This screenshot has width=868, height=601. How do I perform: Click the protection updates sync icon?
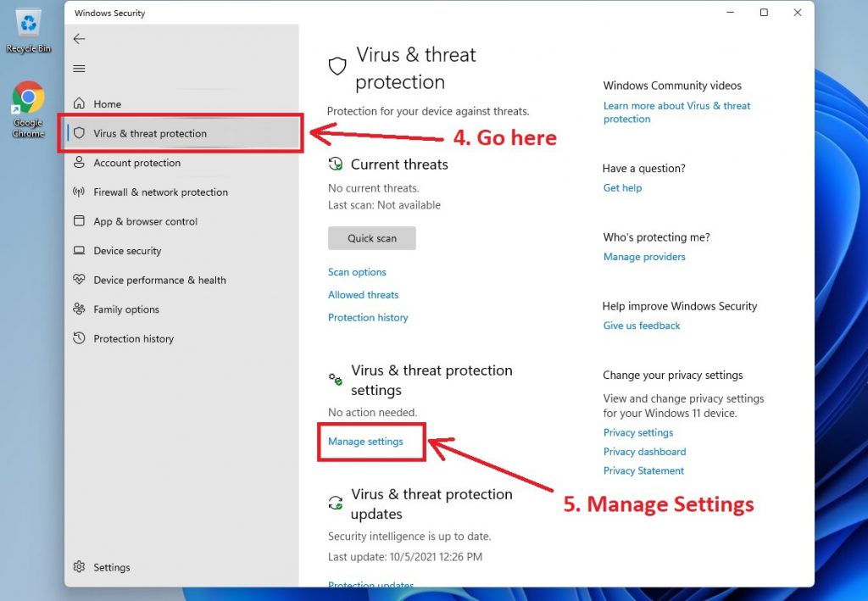[336, 503]
